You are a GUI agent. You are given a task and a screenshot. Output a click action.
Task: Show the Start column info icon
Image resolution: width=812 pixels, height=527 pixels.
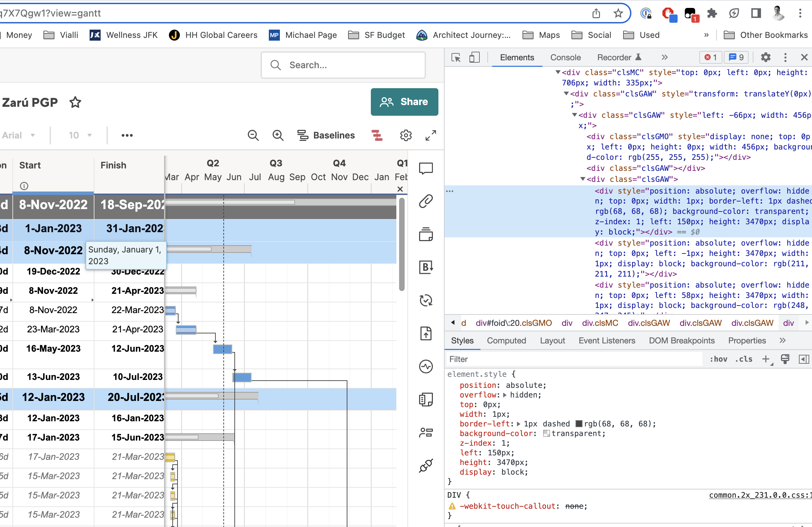click(24, 186)
